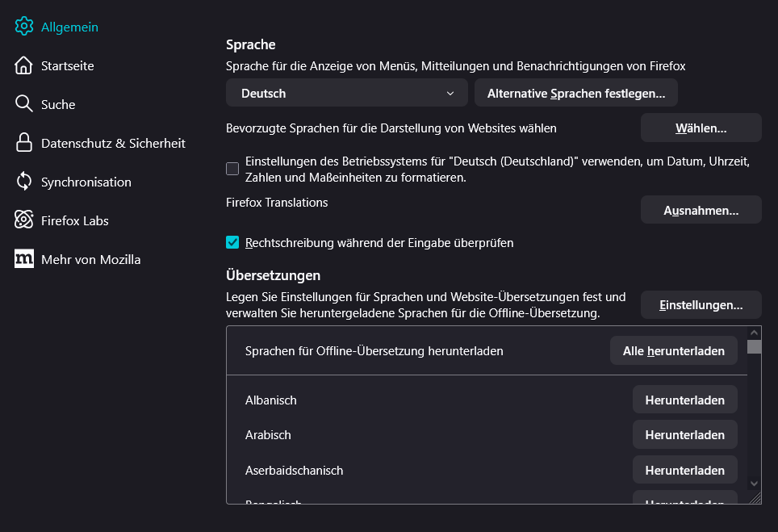Screen dimensions: 778x532
Task: Click the Firefox Labs atom icon
Action: pos(24,220)
